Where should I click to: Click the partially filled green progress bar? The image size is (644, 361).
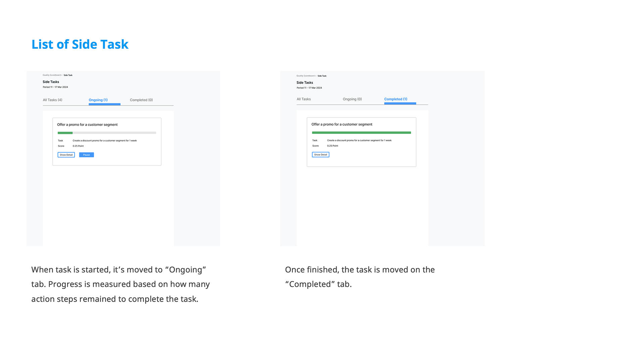click(x=107, y=133)
